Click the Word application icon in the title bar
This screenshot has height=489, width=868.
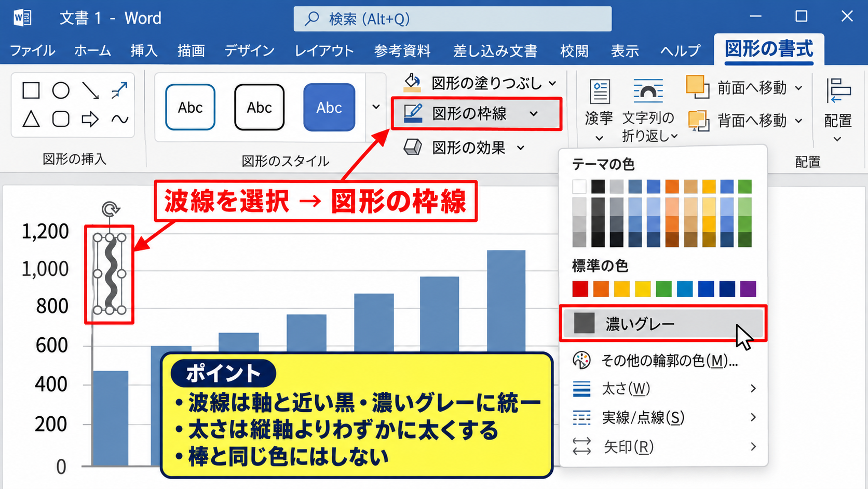(23, 18)
